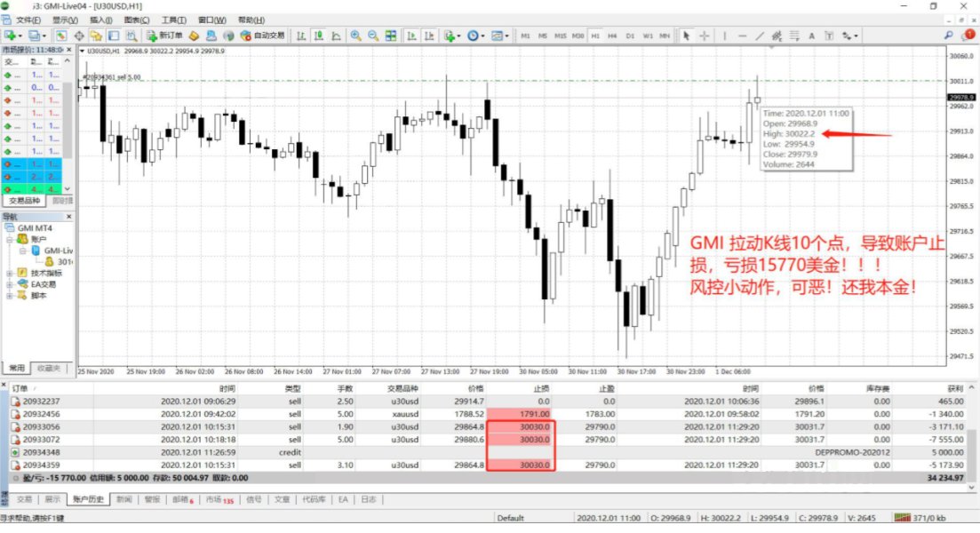Screen dimensions: 980x533
Task: Open the 文件(F) menu
Action: (x=28, y=20)
